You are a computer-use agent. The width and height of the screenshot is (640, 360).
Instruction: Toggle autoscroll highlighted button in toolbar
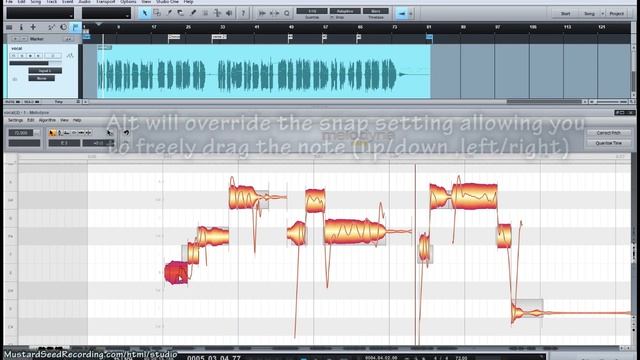coord(402,13)
